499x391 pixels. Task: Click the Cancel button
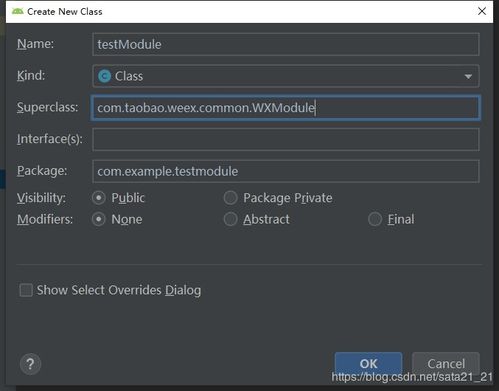[x=446, y=363]
